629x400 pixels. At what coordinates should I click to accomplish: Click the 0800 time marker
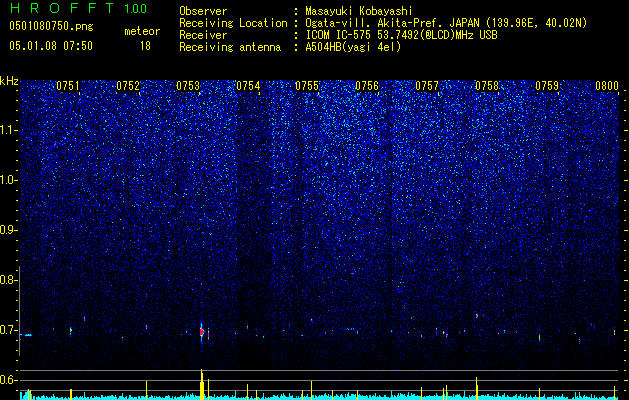(607, 86)
